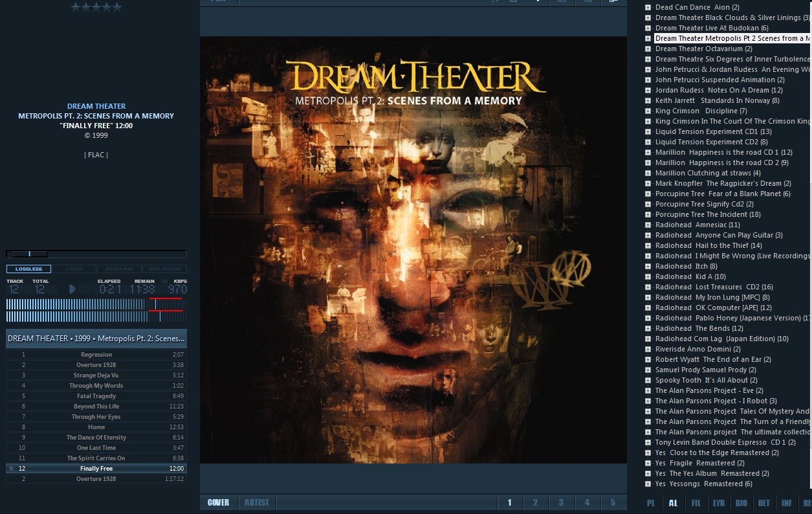
Task: Click the LOSSLESS indicator button
Action: [28, 269]
